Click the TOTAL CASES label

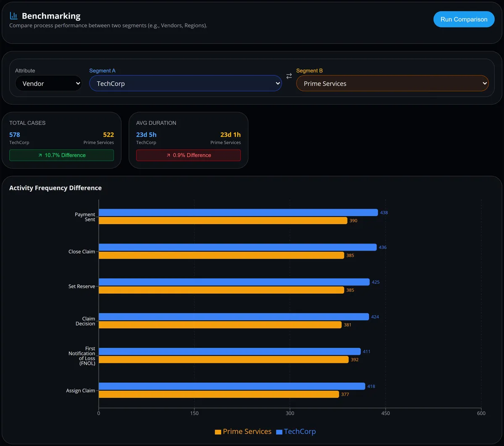tap(27, 123)
